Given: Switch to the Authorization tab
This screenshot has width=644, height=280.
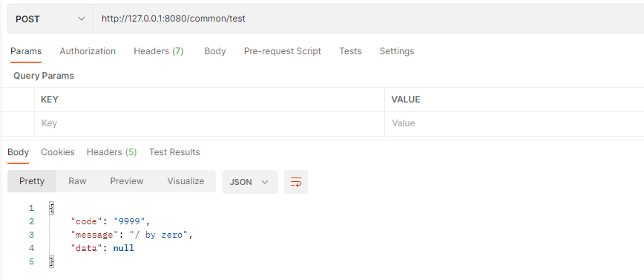Looking at the screenshot, I should click(88, 51).
